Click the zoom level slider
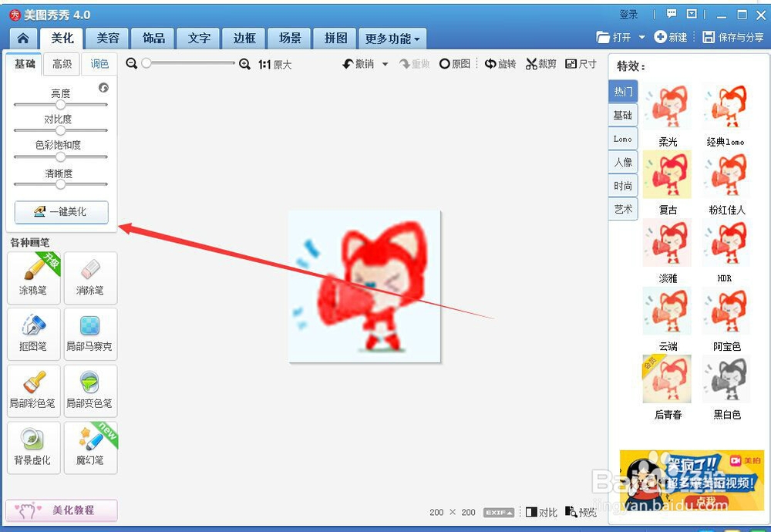The width and height of the screenshot is (771, 532). [188, 63]
